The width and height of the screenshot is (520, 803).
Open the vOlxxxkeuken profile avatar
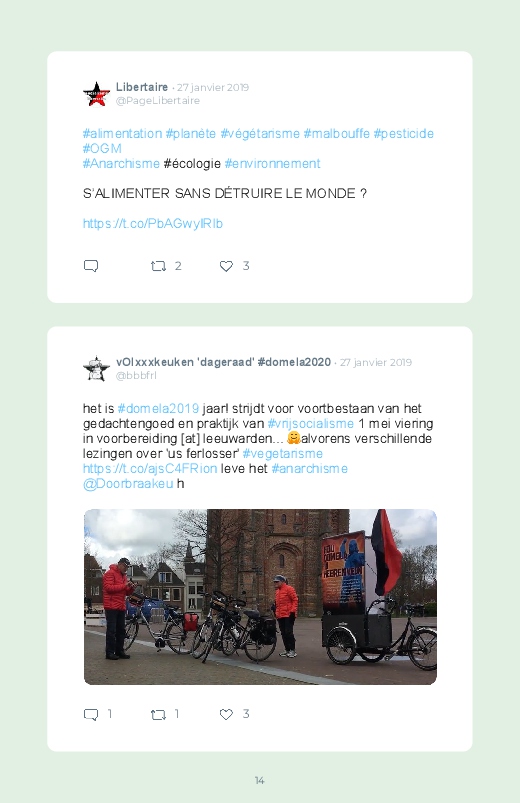coord(96,369)
